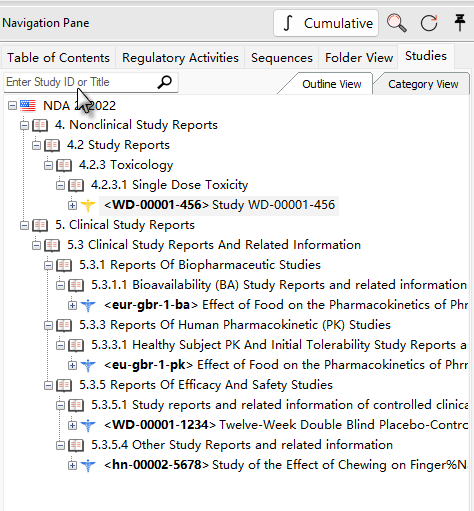Select the 4.2.3 Toxicology text
This screenshot has height=511, width=474.
click(x=126, y=165)
